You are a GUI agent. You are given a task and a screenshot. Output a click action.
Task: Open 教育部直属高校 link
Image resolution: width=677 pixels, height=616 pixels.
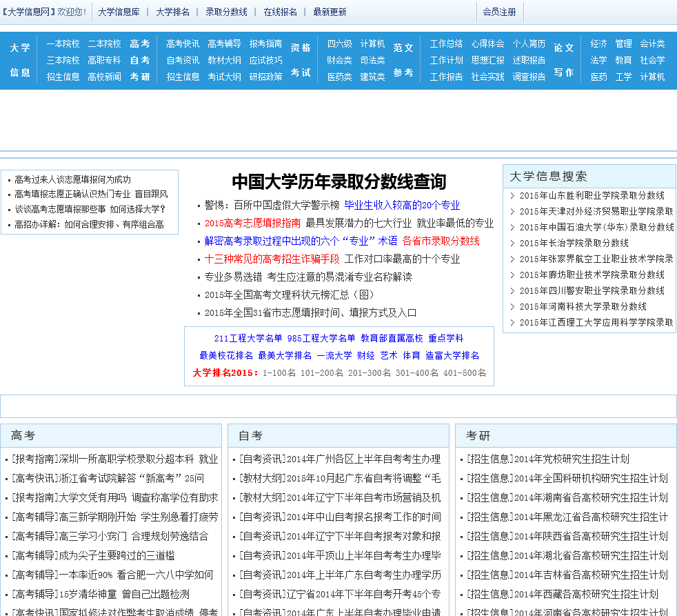click(392, 338)
